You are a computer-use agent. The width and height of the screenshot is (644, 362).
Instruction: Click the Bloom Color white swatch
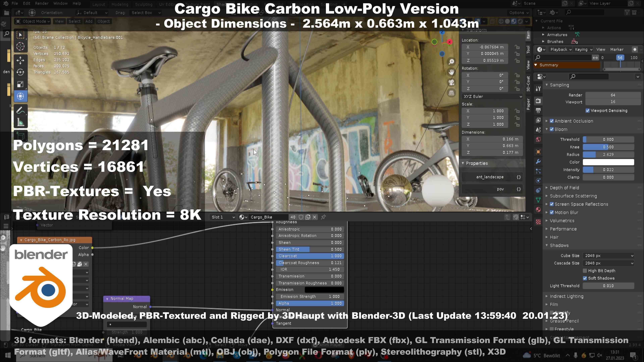608,162
